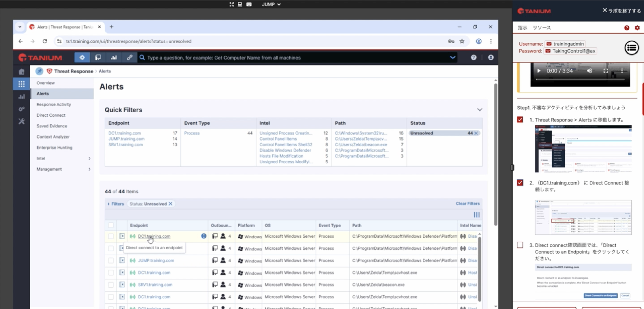The height and width of the screenshot is (309, 644).
Task: Open the modules grid icon in left rail
Action: click(x=21, y=84)
